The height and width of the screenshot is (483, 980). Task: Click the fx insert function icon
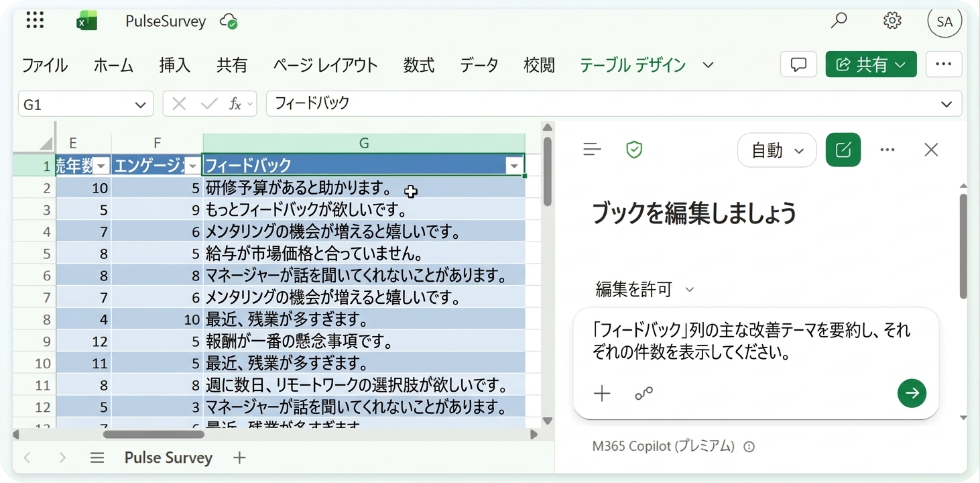[x=235, y=104]
